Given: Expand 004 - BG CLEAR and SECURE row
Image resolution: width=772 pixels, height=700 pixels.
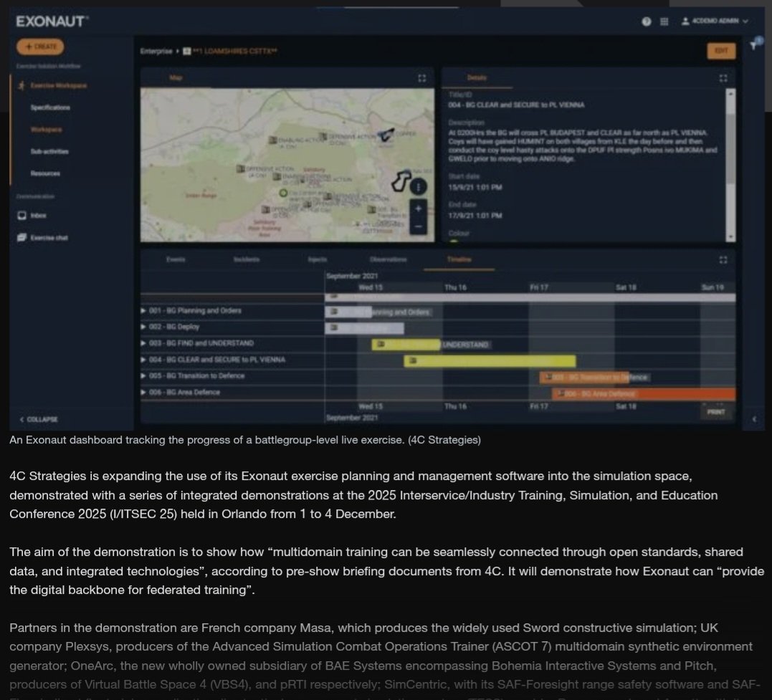Looking at the screenshot, I should pos(143,360).
